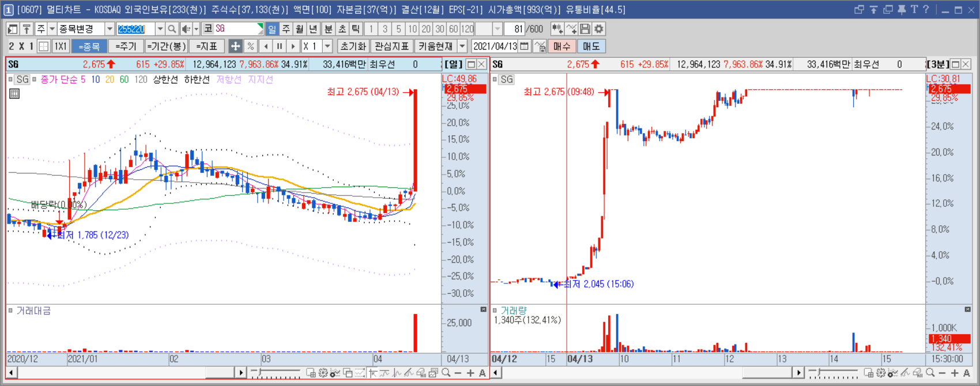This screenshot has width=980, height=386.
Task: Maximize the 3-minute chart pane
Action: pos(955,64)
